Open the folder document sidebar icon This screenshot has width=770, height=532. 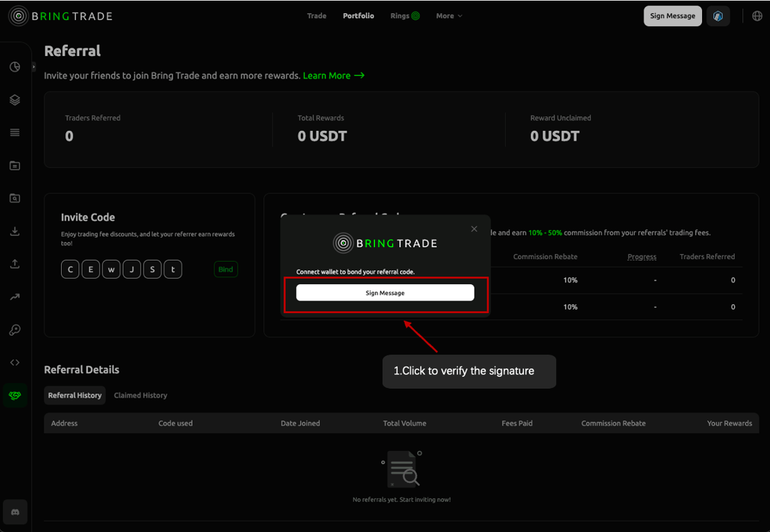click(x=15, y=166)
